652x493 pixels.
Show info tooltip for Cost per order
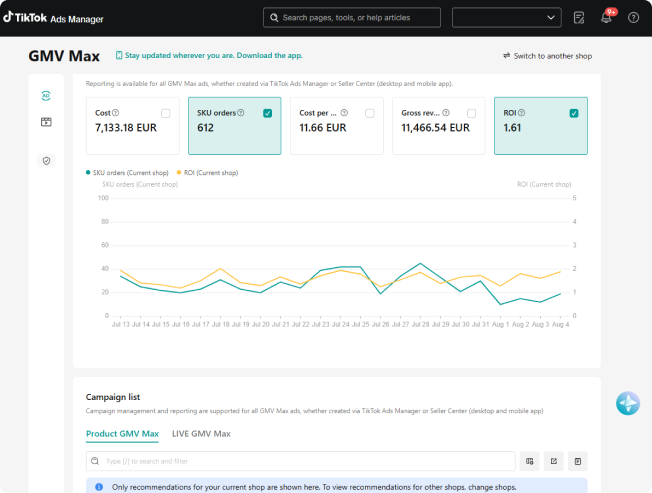[x=344, y=113]
